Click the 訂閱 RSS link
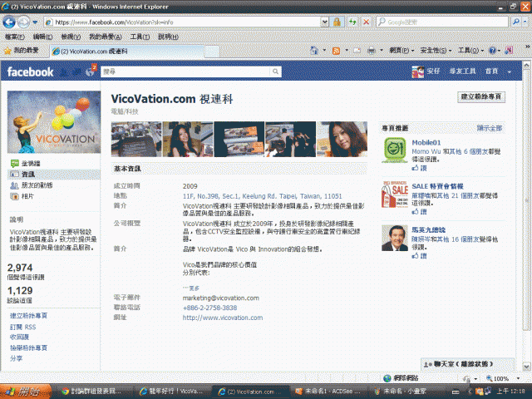The height and width of the screenshot is (399, 532). (22, 327)
